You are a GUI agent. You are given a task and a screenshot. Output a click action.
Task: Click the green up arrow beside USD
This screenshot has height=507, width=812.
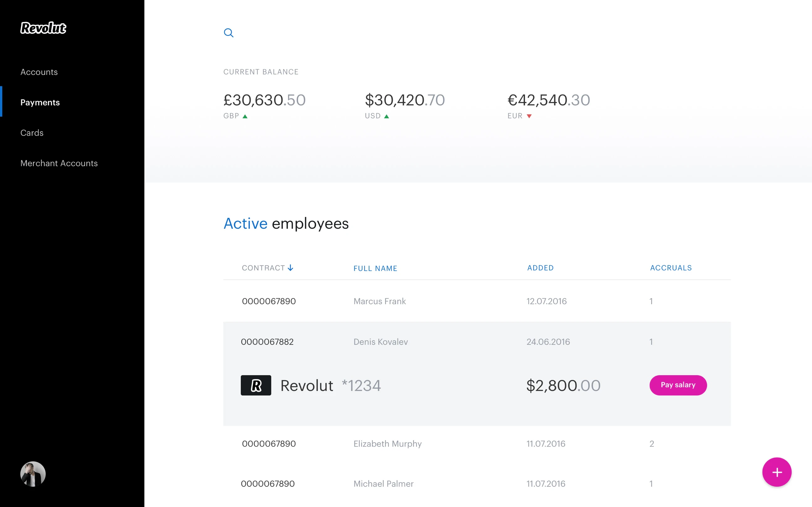click(387, 116)
